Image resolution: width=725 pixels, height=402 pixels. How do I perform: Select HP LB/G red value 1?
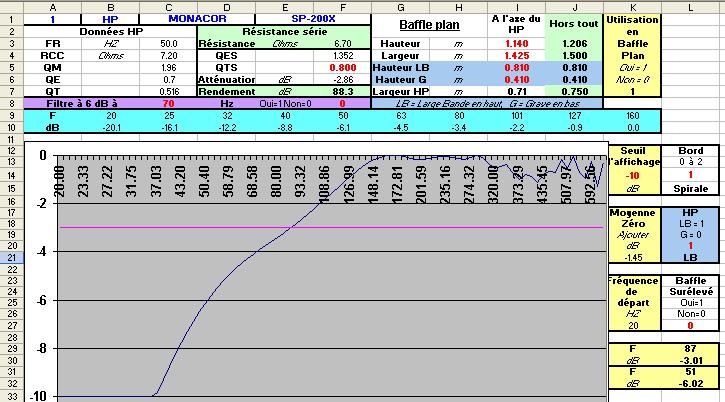coord(690,246)
